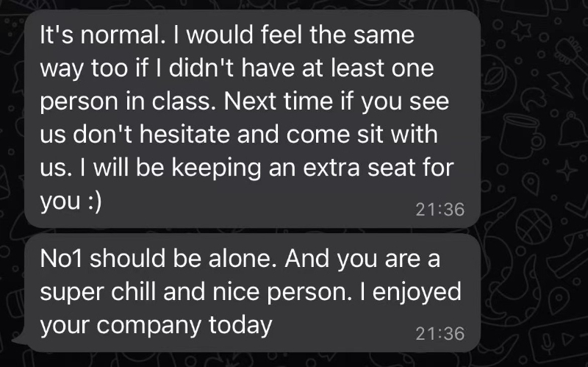Click the words "feel the same" in the first message
Image resolution: width=588 pixels, height=367 pixels.
343,35
